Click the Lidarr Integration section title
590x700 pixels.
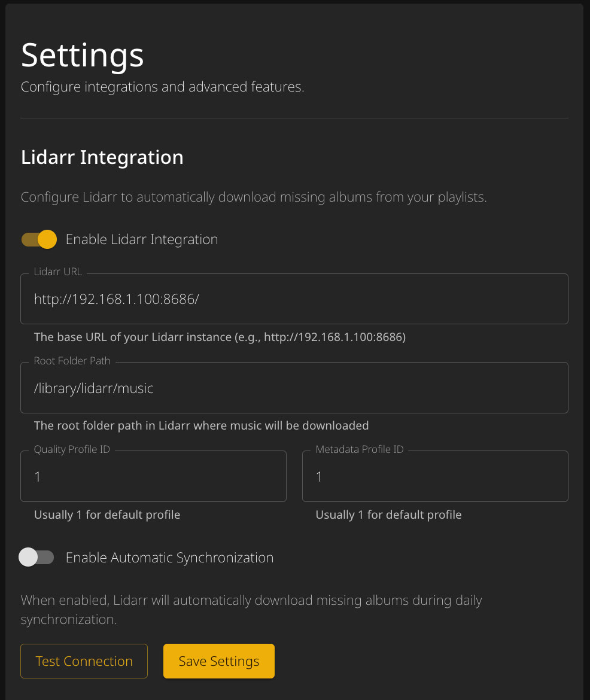(102, 157)
